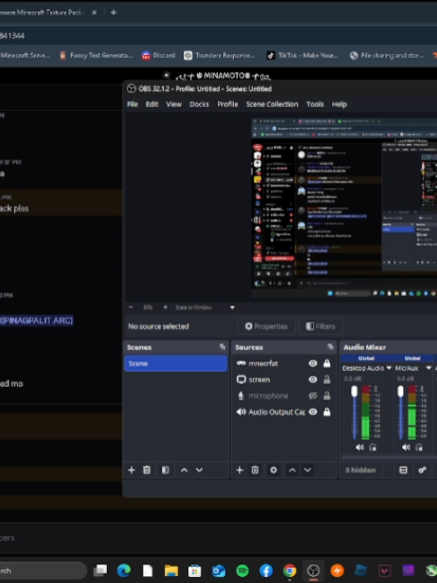
Task: Move source up in Sources panel
Action: [292, 470]
